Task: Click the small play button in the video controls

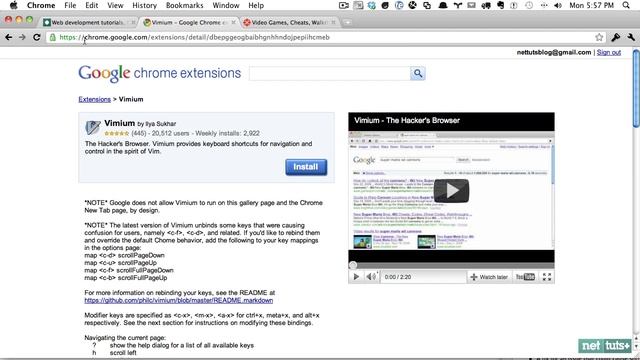Action: [356, 277]
